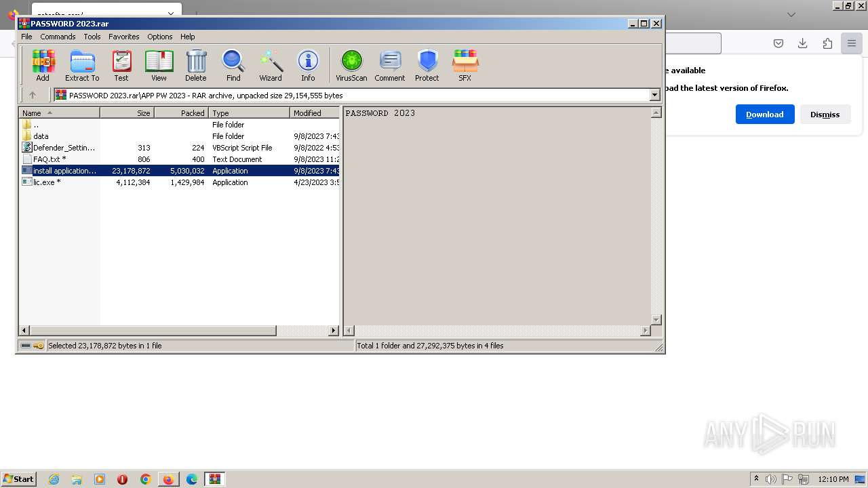Click the SFX toolbar icon

(x=465, y=66)
